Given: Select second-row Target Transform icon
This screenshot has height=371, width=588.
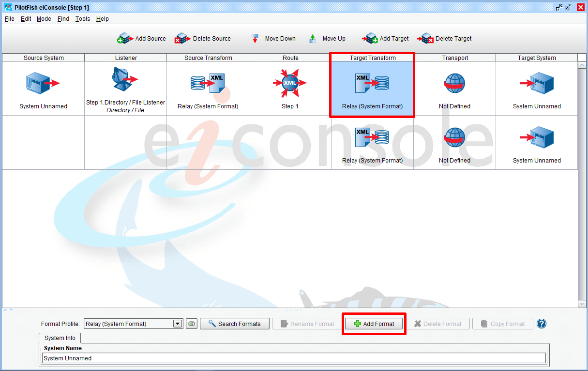Looking at the screenshot, I should click(x=372, y=137).
